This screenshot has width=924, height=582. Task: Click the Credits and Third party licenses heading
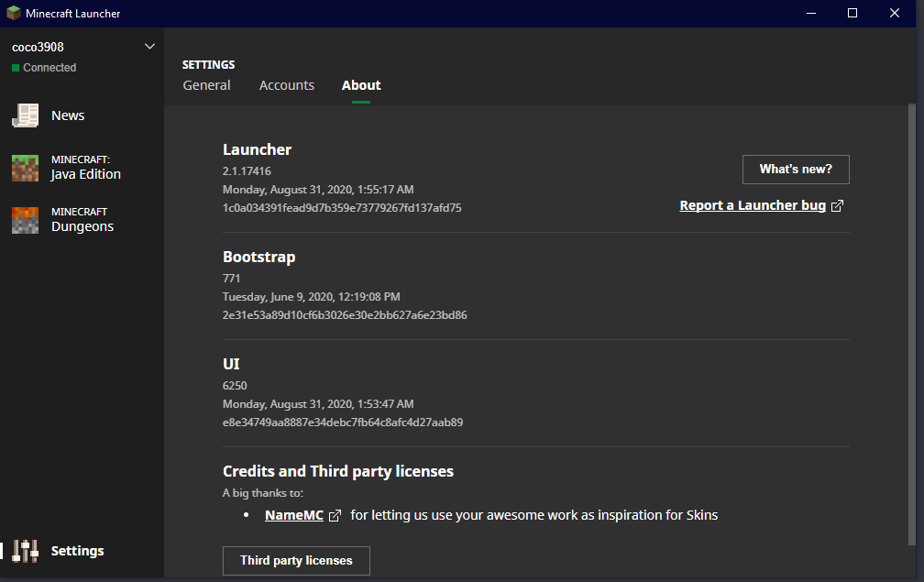tap(338, 471)
